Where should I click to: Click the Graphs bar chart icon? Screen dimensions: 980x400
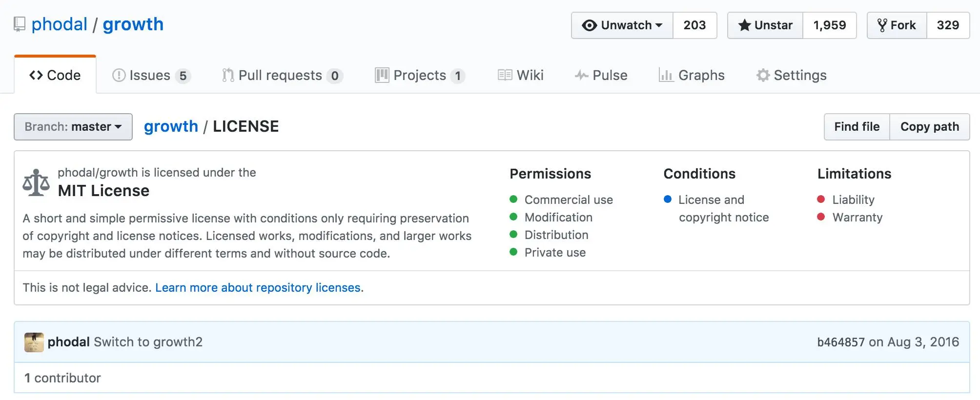pos(666,75)
